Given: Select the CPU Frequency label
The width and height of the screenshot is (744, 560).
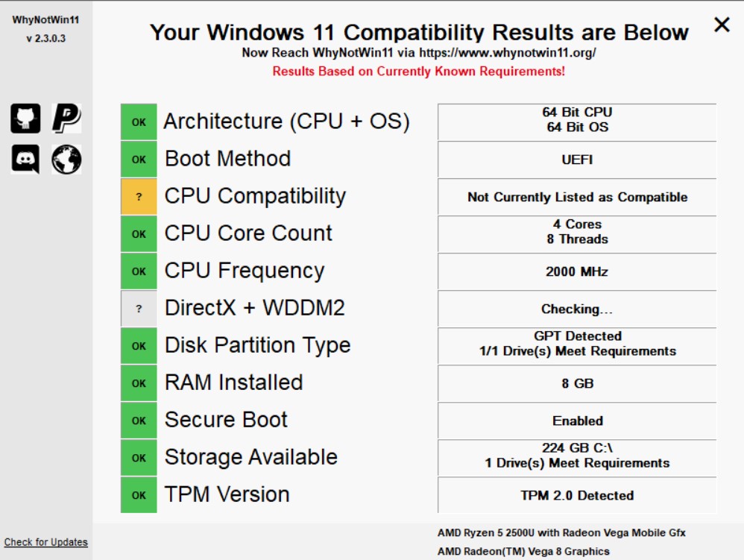Looking at the screenshot, I should click(x=245, y=271).
